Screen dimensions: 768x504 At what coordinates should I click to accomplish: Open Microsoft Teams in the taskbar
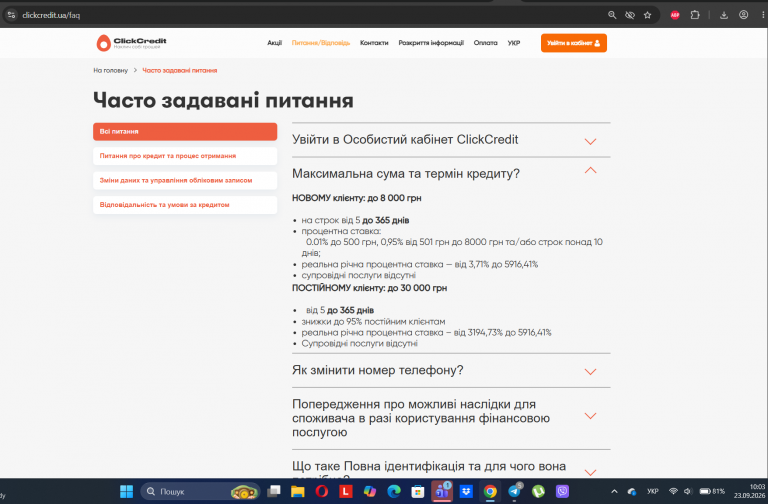442,491
